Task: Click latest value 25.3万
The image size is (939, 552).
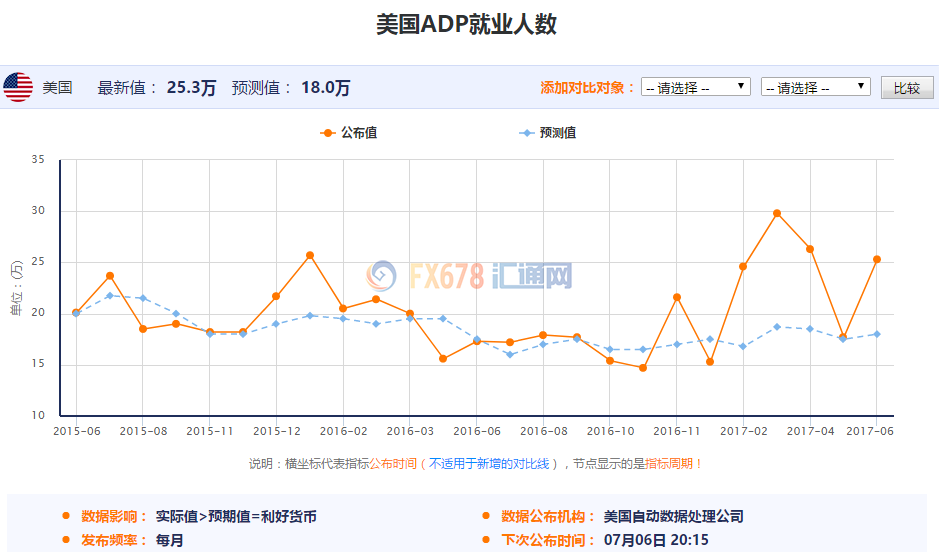Action: tap(191, 87)
